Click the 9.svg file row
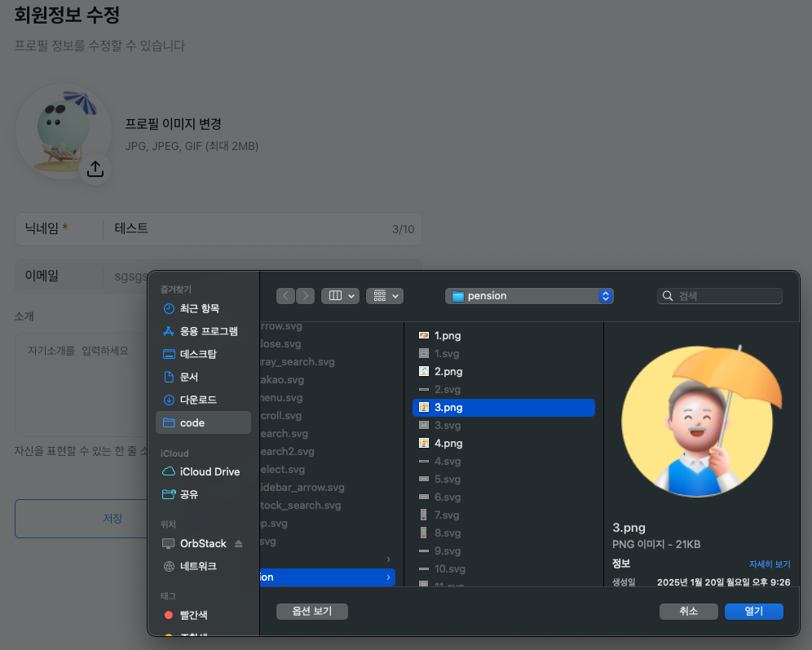Image resolution: width=812 pixels, height=650 pixels. (503, 551)
